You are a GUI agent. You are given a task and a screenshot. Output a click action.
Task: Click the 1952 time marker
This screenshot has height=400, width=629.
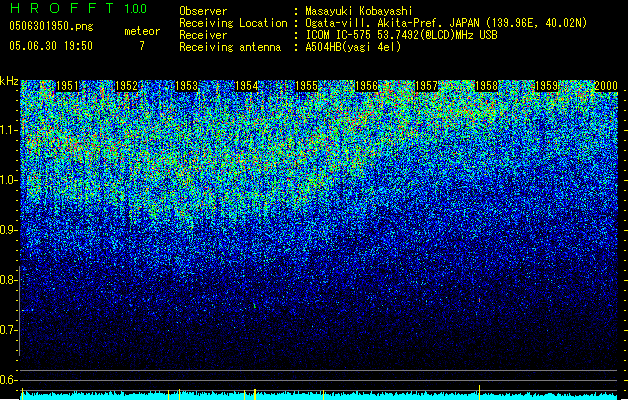coord(126,86)
